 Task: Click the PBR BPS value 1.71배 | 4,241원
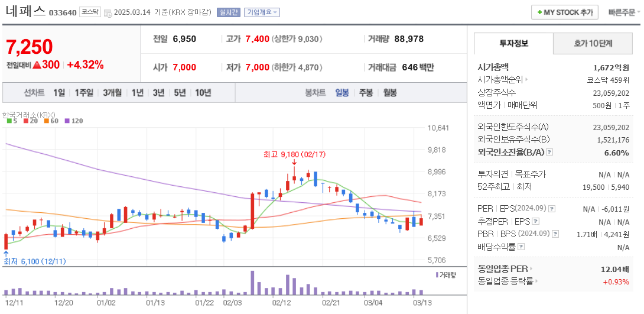pos(603,235)
